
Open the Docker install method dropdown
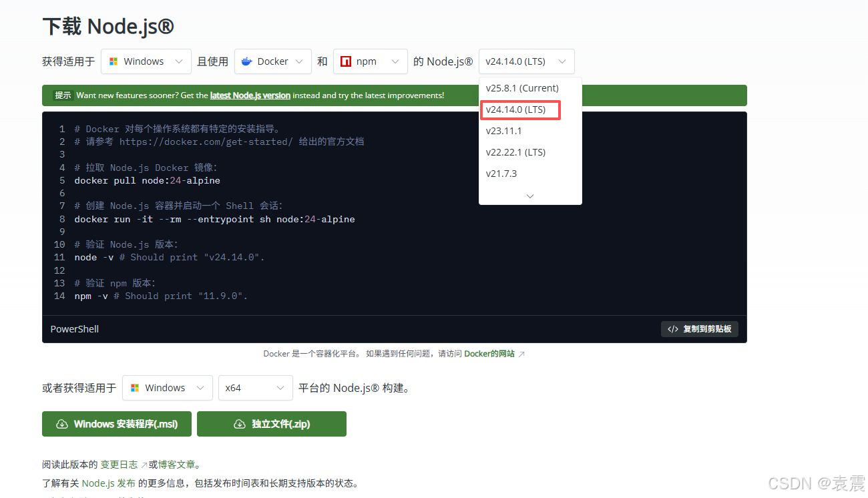pyautogui.click(x=273, y=61)
